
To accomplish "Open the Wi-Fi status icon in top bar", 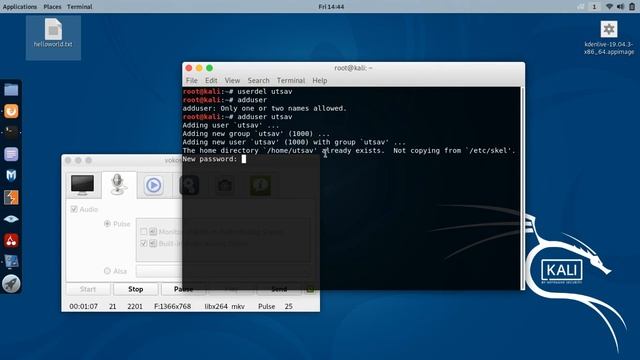I will point(609,7).
